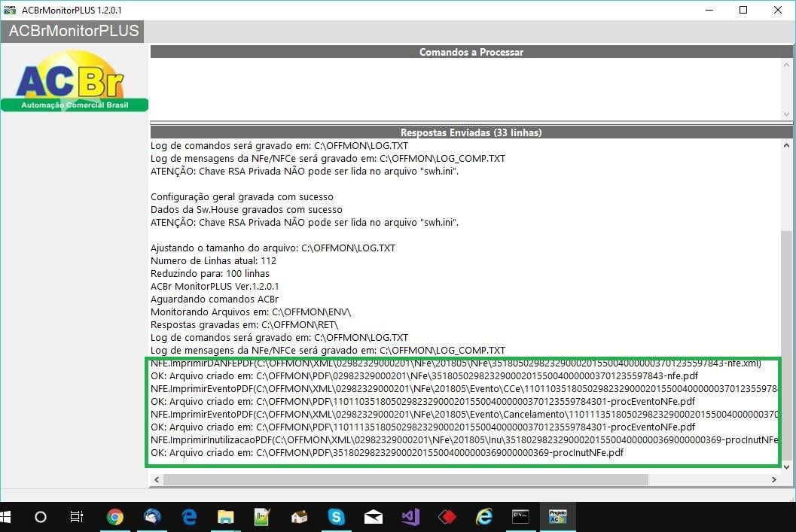Select 'Ajustando o tamanho do arquivo' line

pyautogui.click(x=273, y=248)
